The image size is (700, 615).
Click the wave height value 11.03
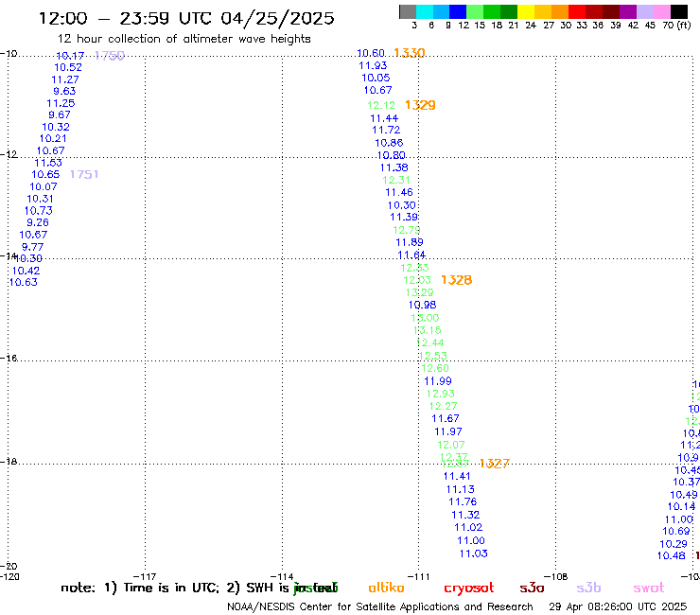pyautogui.click(x=474, y=553)
